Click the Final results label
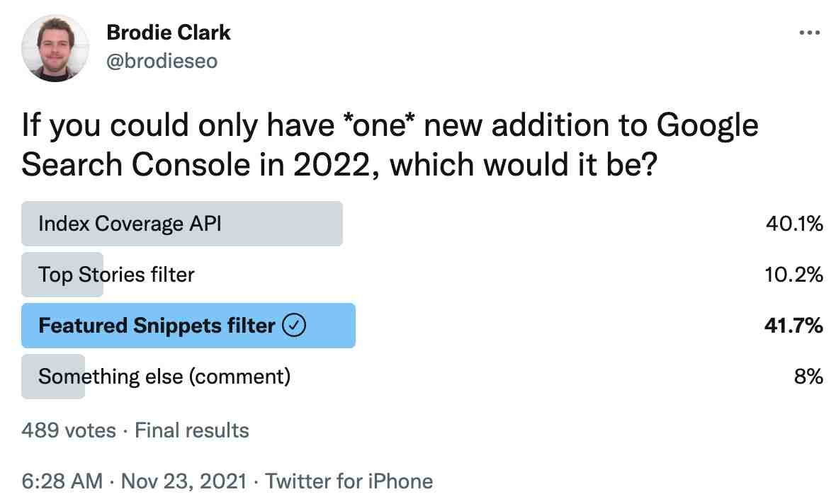 point(192,430)
